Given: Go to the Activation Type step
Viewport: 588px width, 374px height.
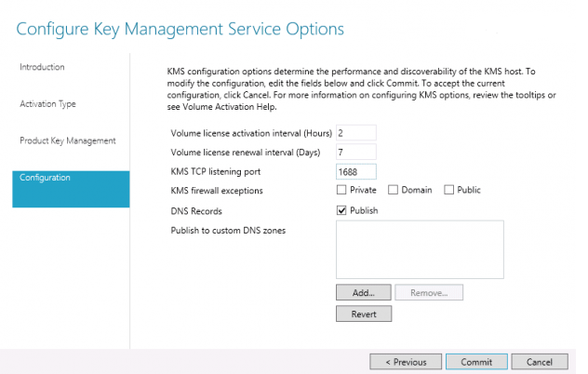Looking at the screenshot, I should click(x=47, y=104).
